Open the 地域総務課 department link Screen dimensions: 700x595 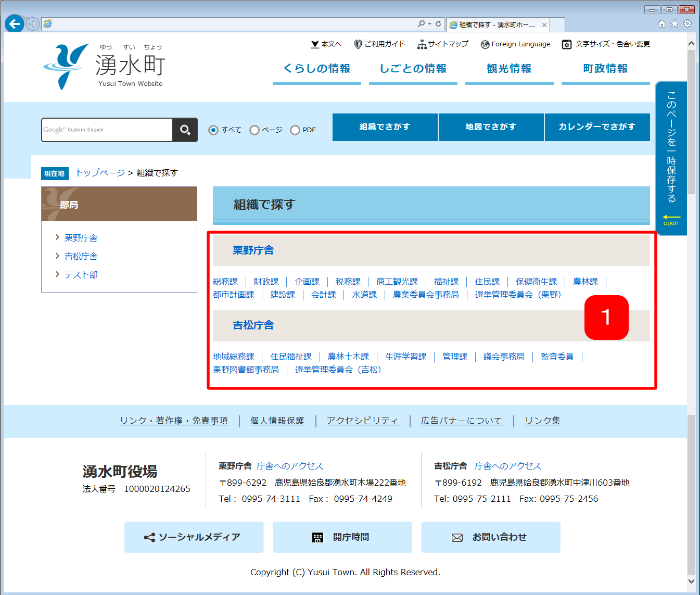tap(234, 357)
